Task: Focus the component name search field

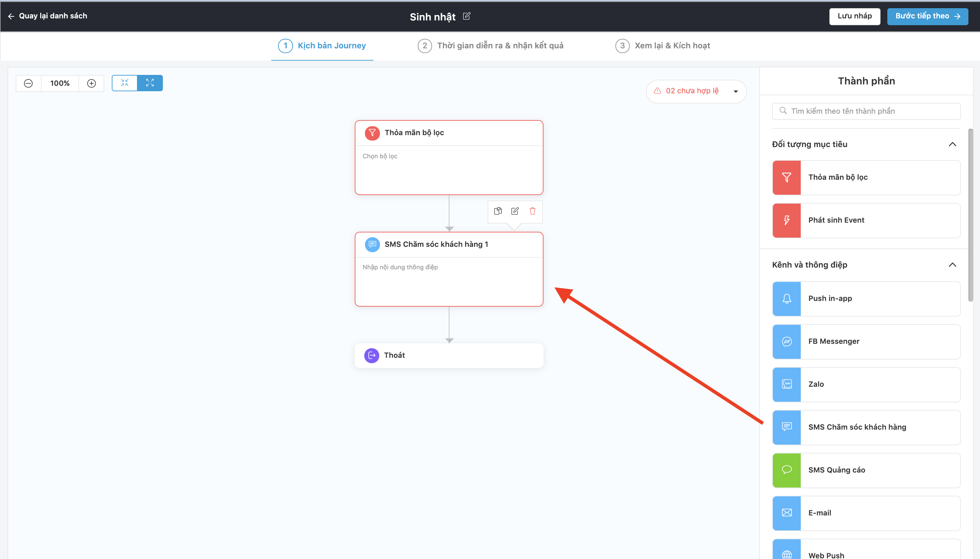Action: (x=866, y=111)
